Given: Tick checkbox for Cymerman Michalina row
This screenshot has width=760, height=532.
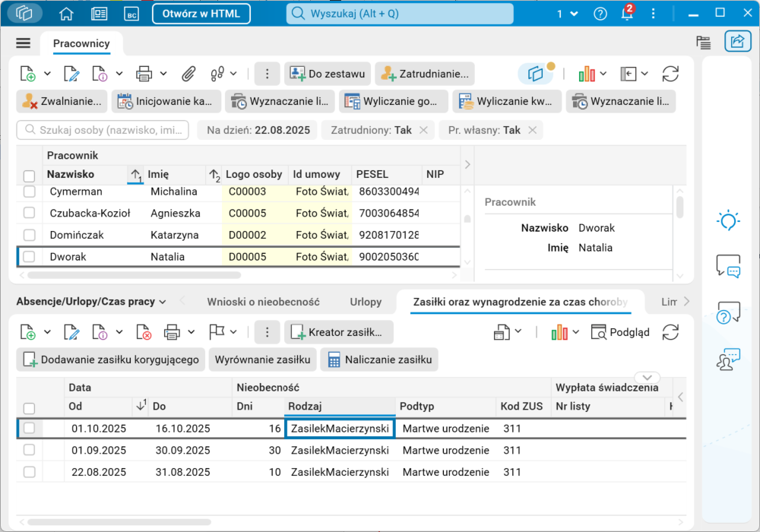Looking at the screenshot, I should pyautogui.click(x=30, y=192).
